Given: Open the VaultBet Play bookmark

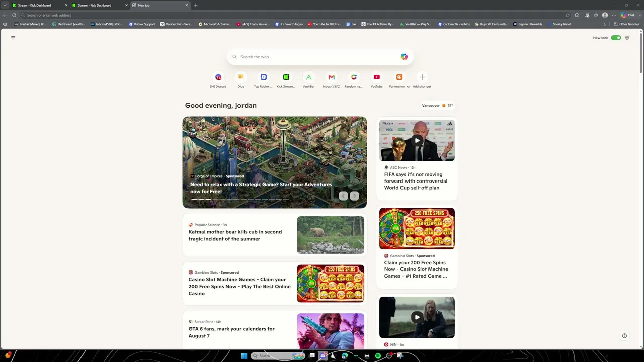Looking at the screenshot, I should coord(416,24).
